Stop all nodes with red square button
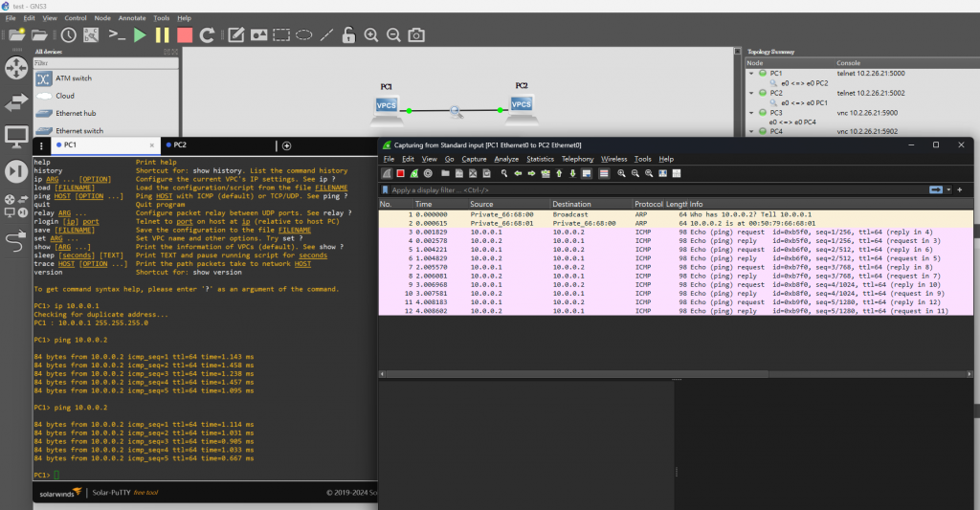980x510 pixels. [x=185, y=35]
